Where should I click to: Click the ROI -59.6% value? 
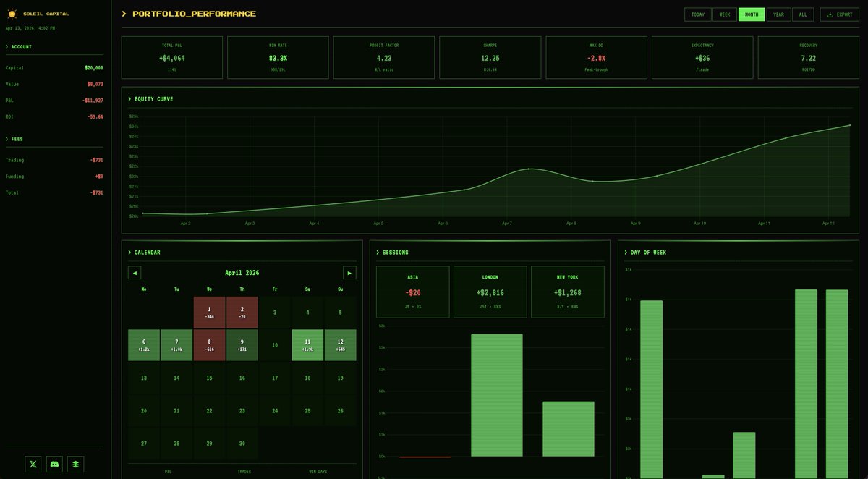pos(95,116)
